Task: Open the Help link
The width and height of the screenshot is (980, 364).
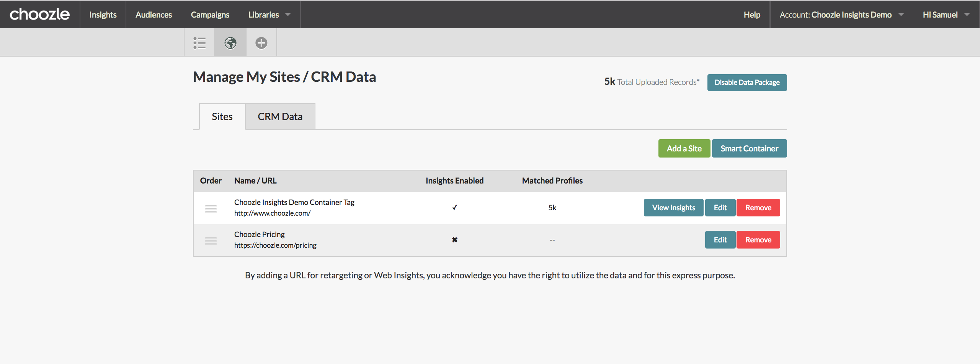Action: point(752,15)
